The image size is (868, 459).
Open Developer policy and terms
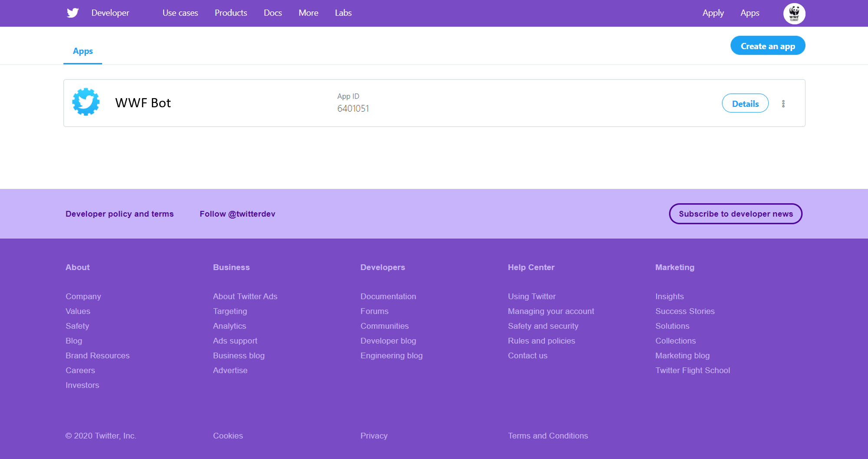point(119,214)
